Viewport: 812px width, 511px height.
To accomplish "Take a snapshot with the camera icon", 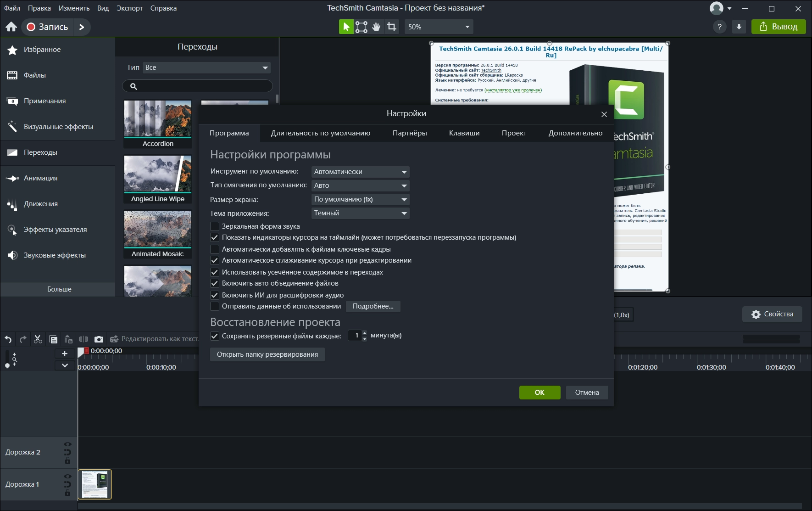I will (x=99, y=339).
